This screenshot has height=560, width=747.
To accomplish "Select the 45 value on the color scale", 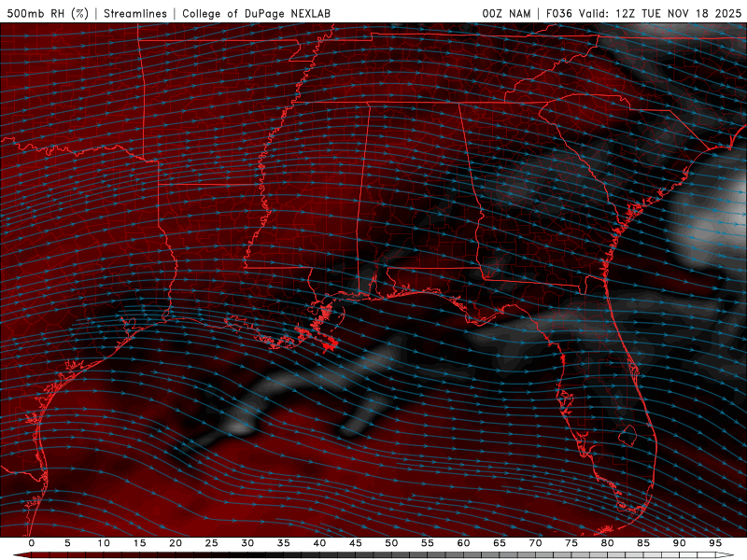I will tap(356, 543).
